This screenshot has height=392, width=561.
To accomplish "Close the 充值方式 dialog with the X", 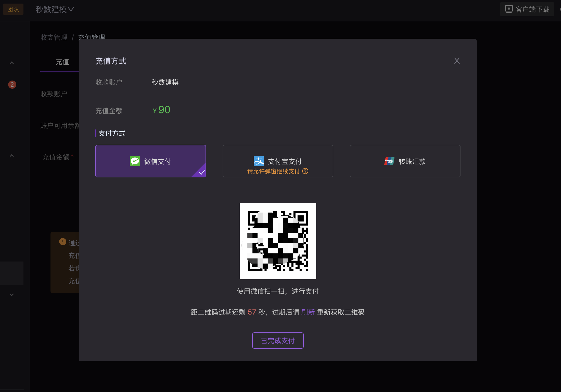I will [457, 61].
